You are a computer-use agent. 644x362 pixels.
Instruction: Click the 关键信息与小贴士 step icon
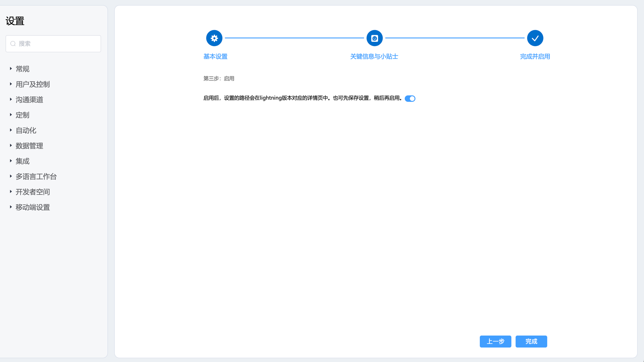[x=374, y=38]
